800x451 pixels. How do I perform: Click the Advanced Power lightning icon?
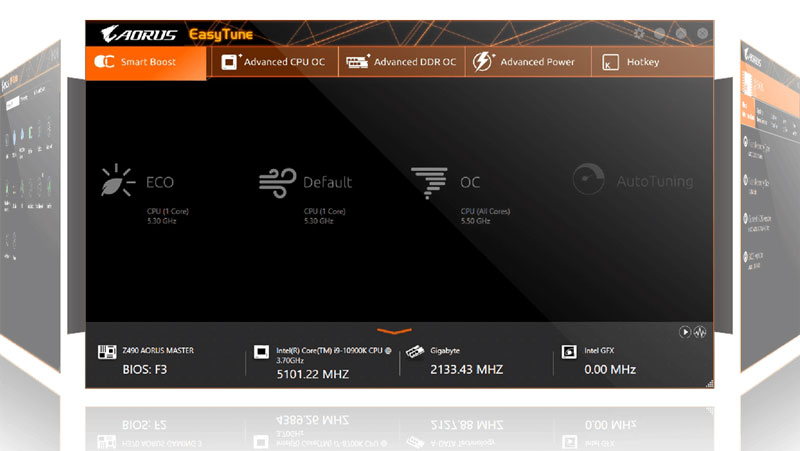[483, 62]
